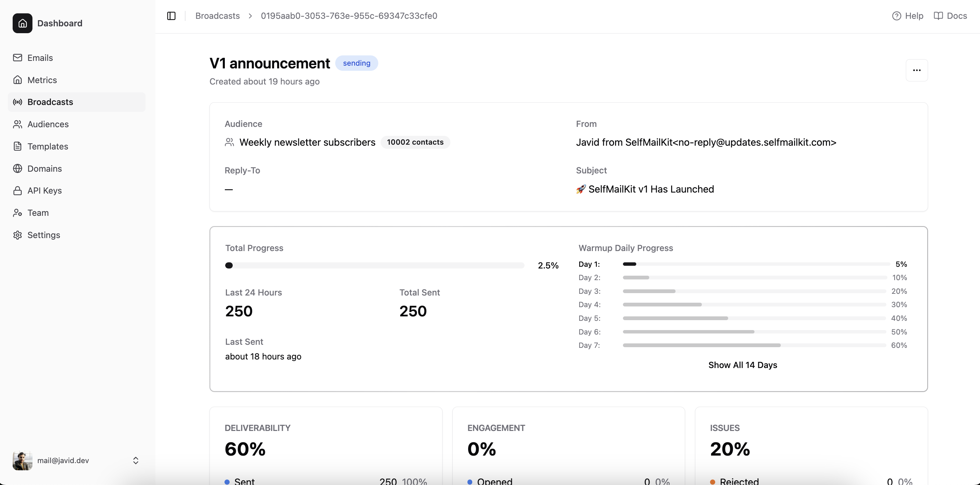Image resolution: width=980 pixels, height=485 pixels.
Task: Open the Emails envelope icon
Action: [x=17, y=57]
